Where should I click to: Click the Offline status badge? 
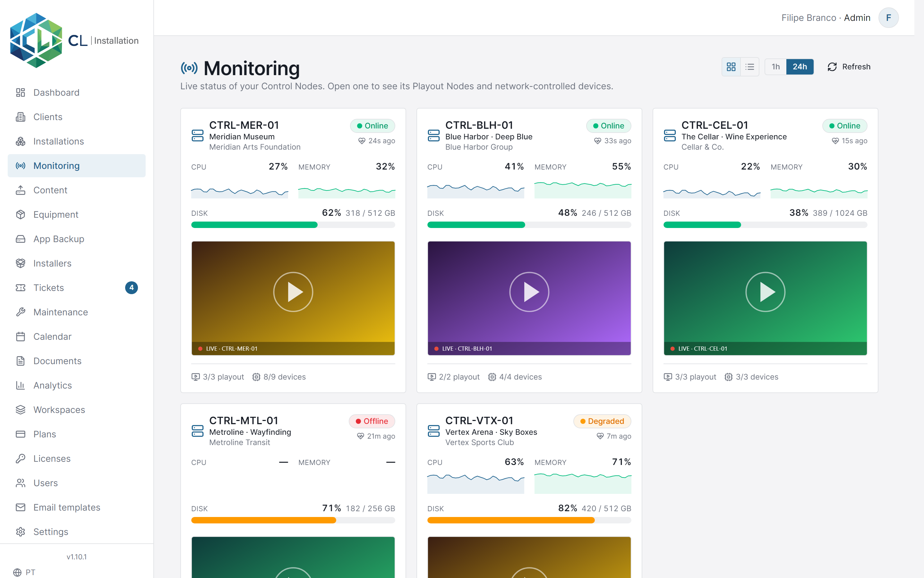tap(372, 421)
